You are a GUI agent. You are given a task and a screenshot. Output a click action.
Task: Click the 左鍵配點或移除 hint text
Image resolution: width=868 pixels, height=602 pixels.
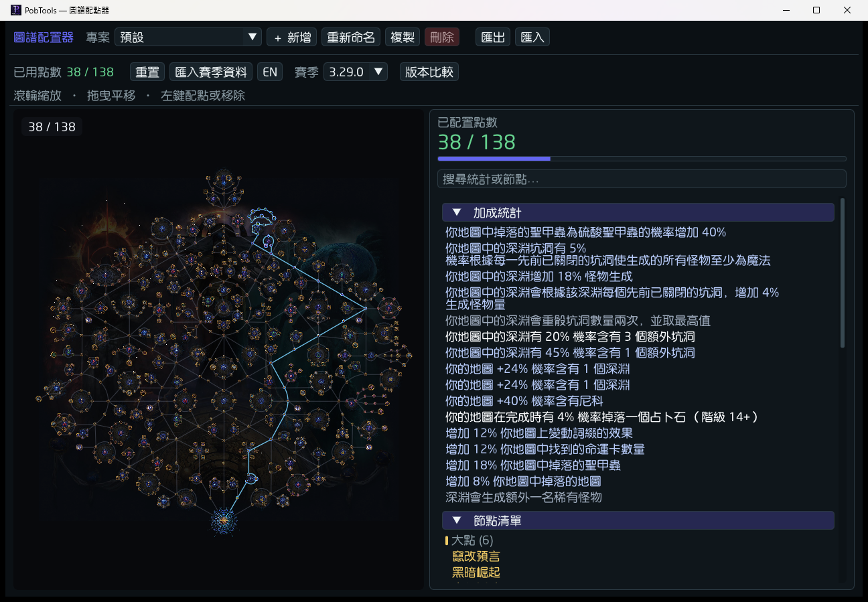[203, 96]
